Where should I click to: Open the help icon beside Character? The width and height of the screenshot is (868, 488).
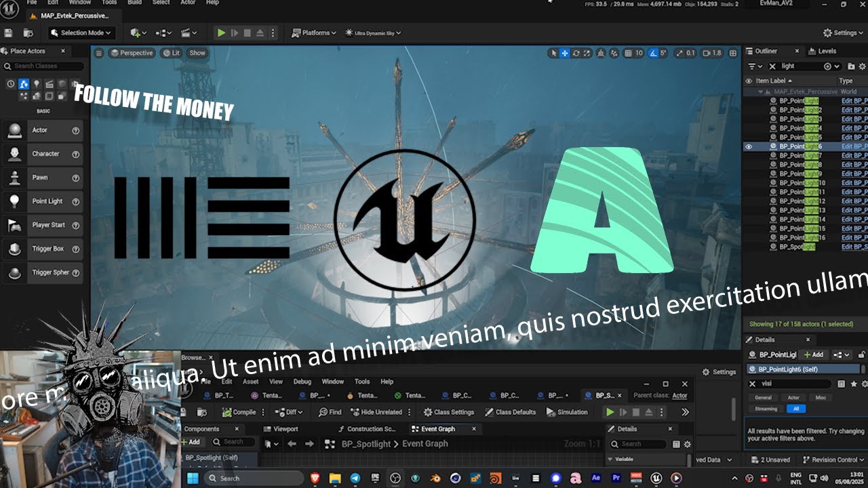(x=76, y=154)
